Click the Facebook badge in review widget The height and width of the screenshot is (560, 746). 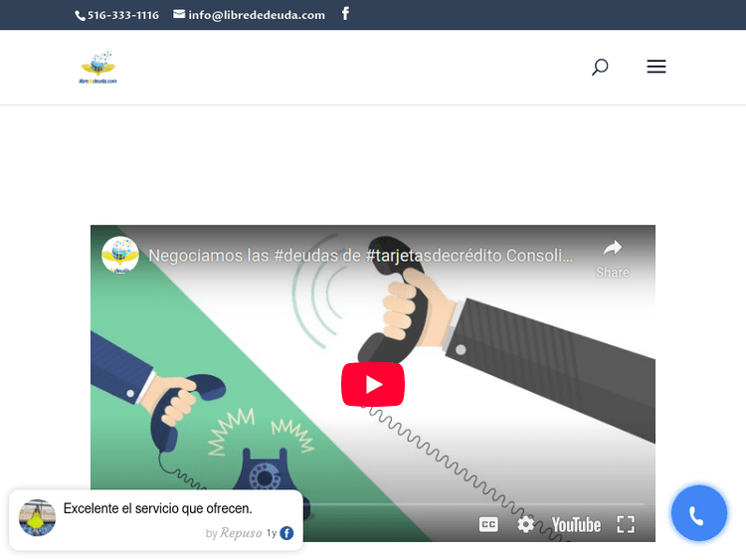click(x=286, y=533)
